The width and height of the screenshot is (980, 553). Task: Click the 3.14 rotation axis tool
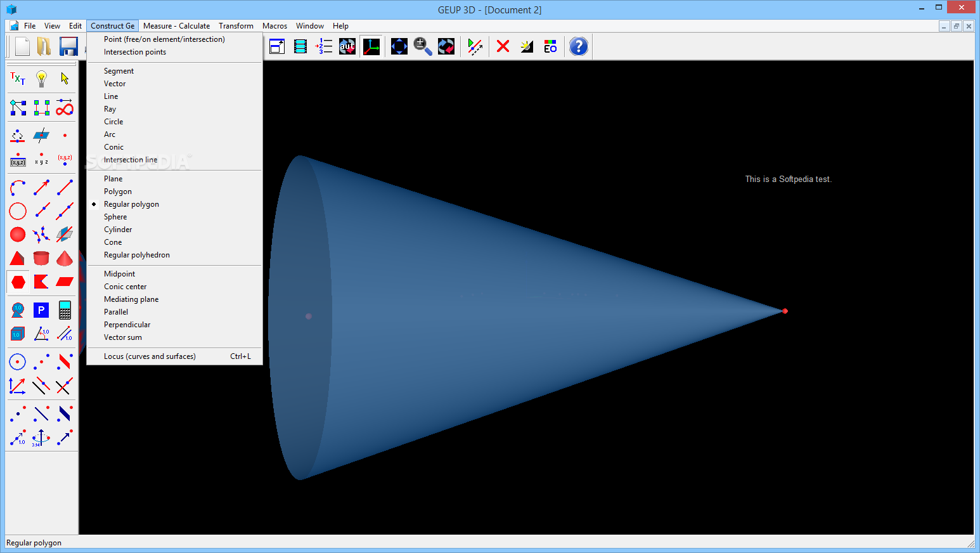[41, 438]
